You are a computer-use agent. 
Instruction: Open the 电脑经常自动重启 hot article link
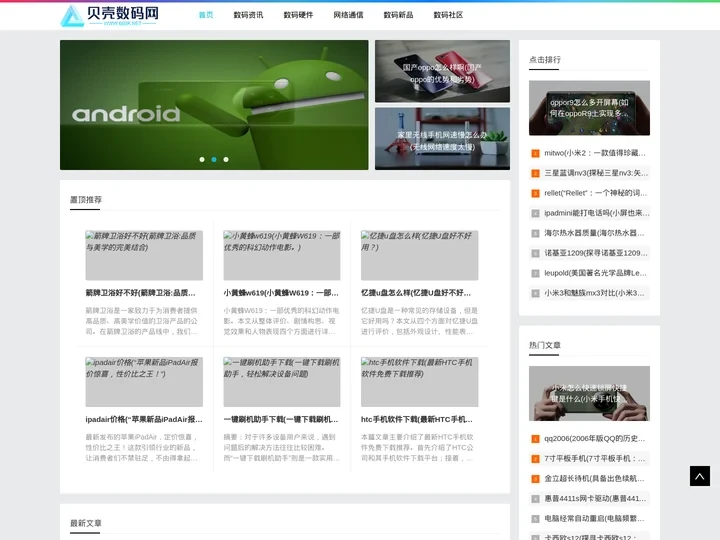[x=595, y=519]
